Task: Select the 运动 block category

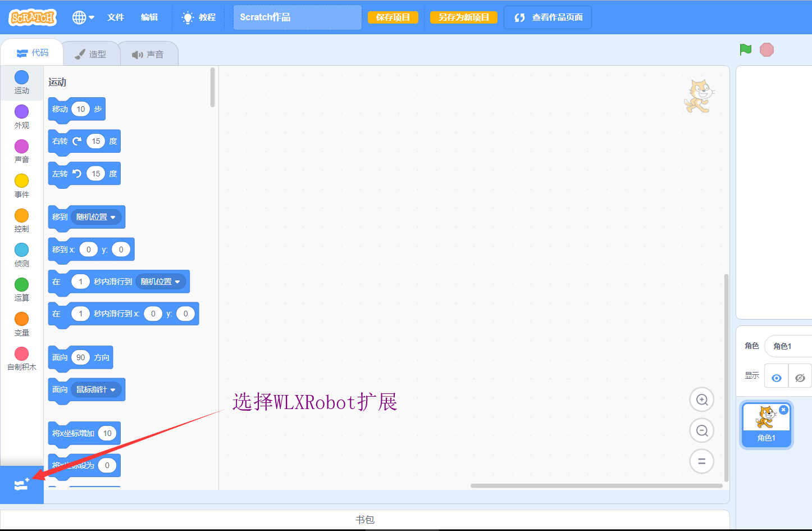Action: (x=22, y=83)
